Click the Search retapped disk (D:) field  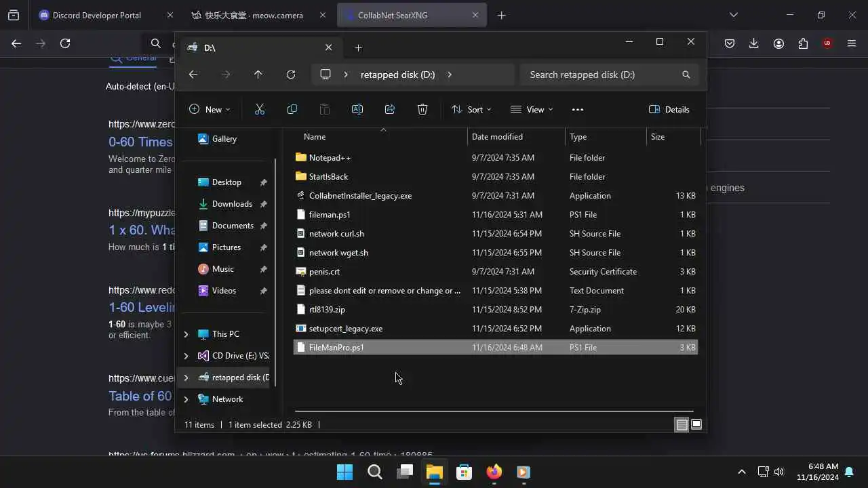(610, 75)
